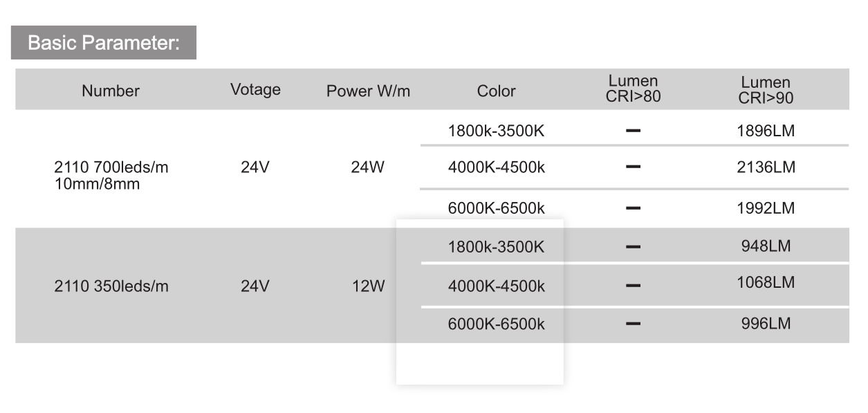868x413 pixels.
Task: Click the 2136LM lumen value
Action: [x=766, y=167]
